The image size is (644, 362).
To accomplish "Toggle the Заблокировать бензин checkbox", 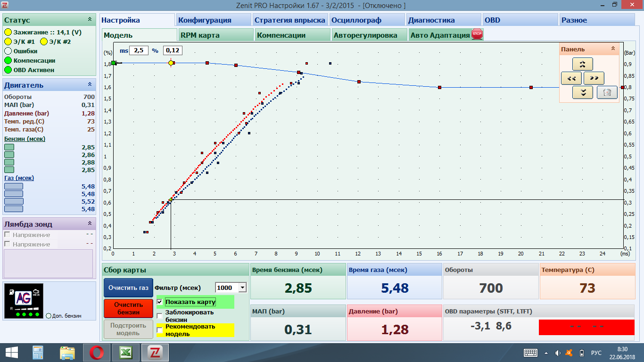I will click(159, 316).
